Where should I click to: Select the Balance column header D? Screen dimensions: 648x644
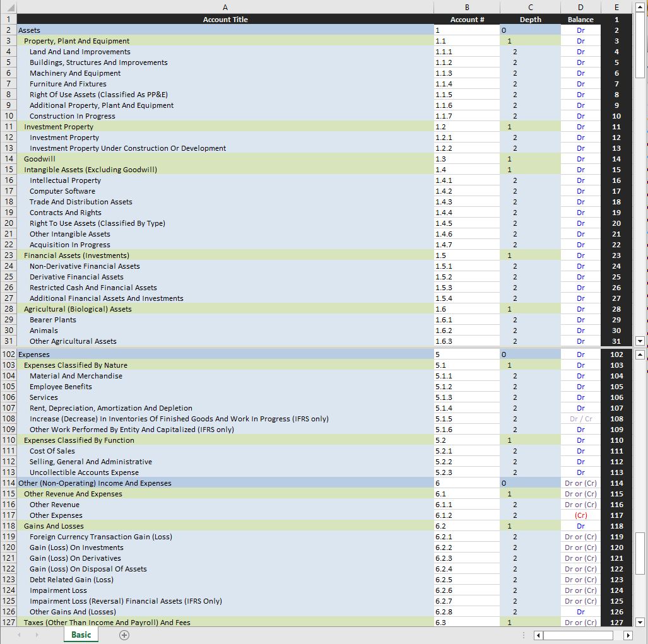click(x=580, y=7)
